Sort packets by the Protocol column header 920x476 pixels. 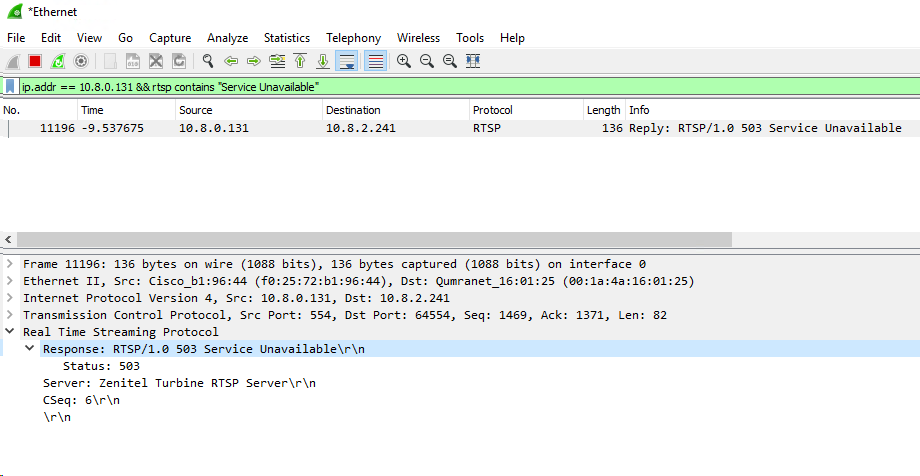(x=527, y=110)
